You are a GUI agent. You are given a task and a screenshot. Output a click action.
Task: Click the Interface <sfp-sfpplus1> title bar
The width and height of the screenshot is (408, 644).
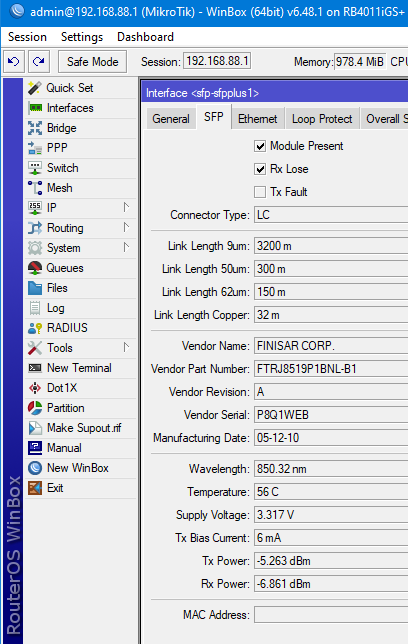click(x=275, y=93)
